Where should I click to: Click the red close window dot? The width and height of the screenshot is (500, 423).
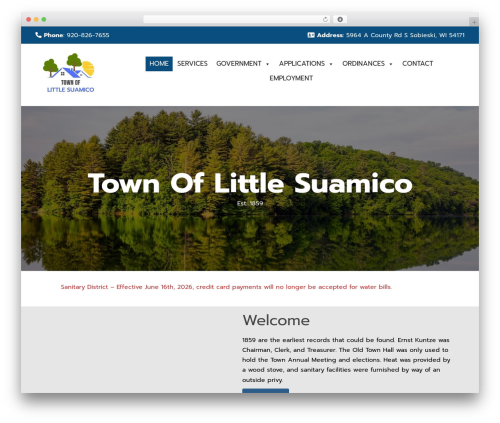tap(29, 19)
